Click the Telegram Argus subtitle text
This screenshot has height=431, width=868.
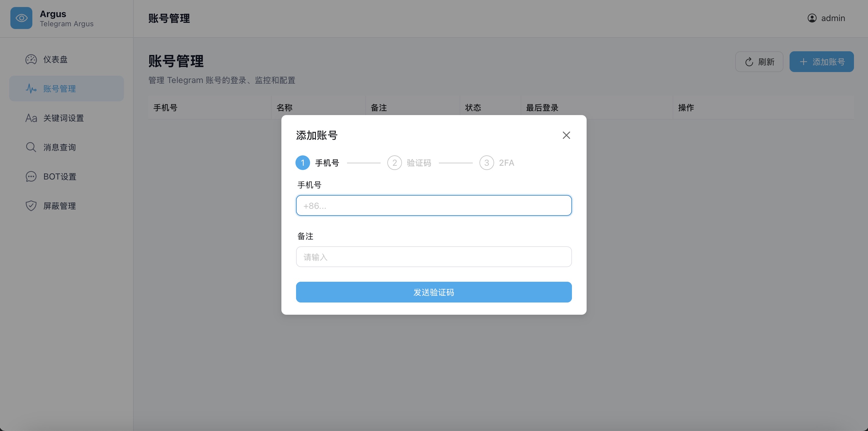67,24
